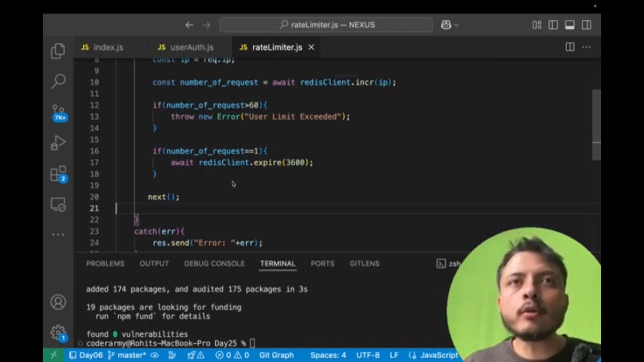This screenshot has width=644, height=362.
Task: Select the rateLimiter.js tab
Action: 277,47
